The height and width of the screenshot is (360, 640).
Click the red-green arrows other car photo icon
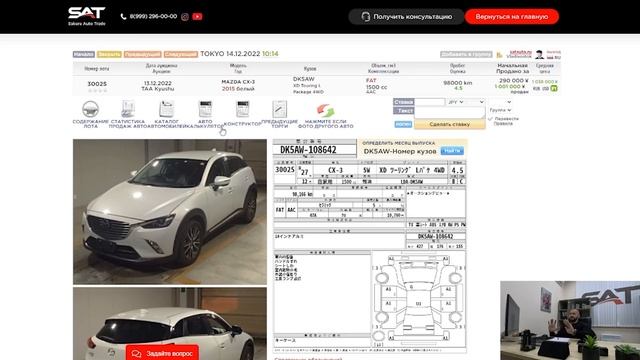325,110
